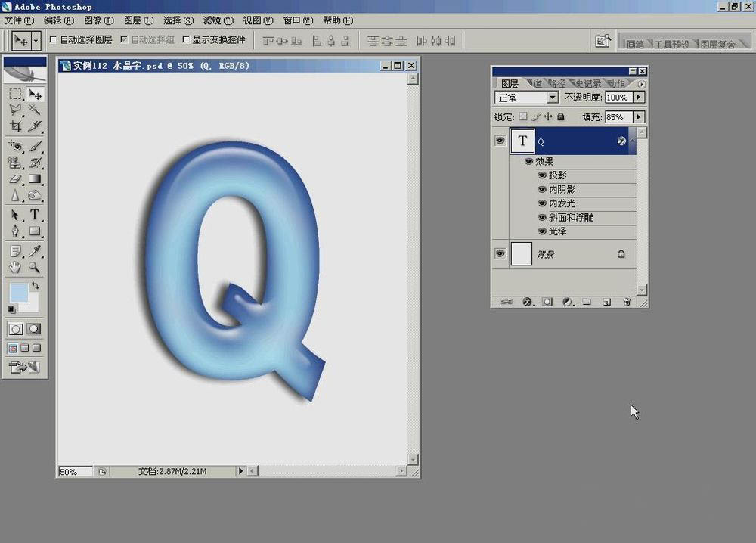Open the 不透明度 opacity slider arrow

click(x=637, y=97)
